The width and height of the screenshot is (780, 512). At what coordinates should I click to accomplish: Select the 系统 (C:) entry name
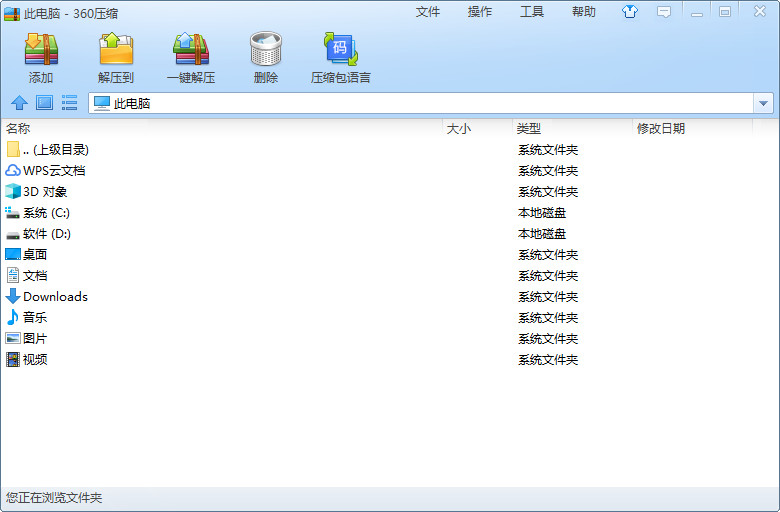[46, 213]
